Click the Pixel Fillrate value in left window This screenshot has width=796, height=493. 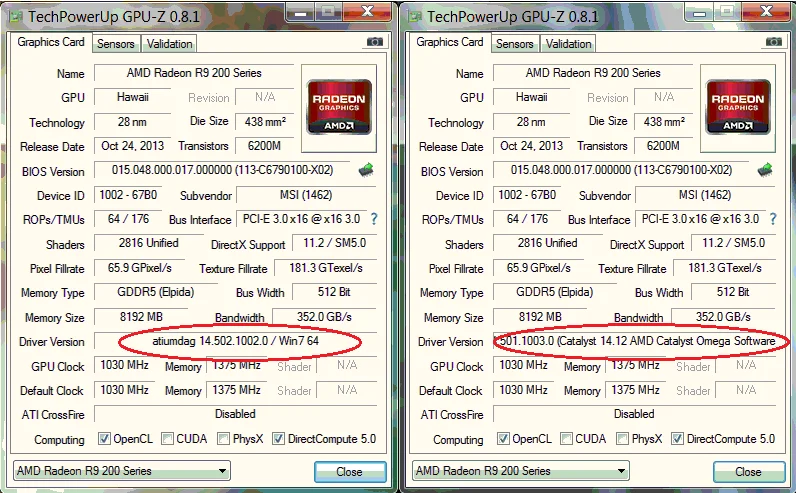(140, 268)
